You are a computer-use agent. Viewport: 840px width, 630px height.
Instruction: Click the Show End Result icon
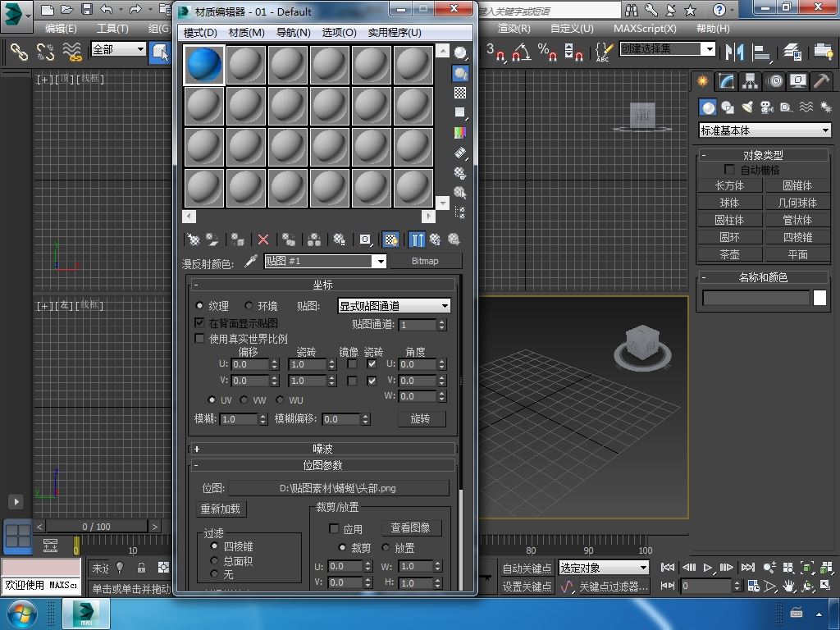pos(416,240)
